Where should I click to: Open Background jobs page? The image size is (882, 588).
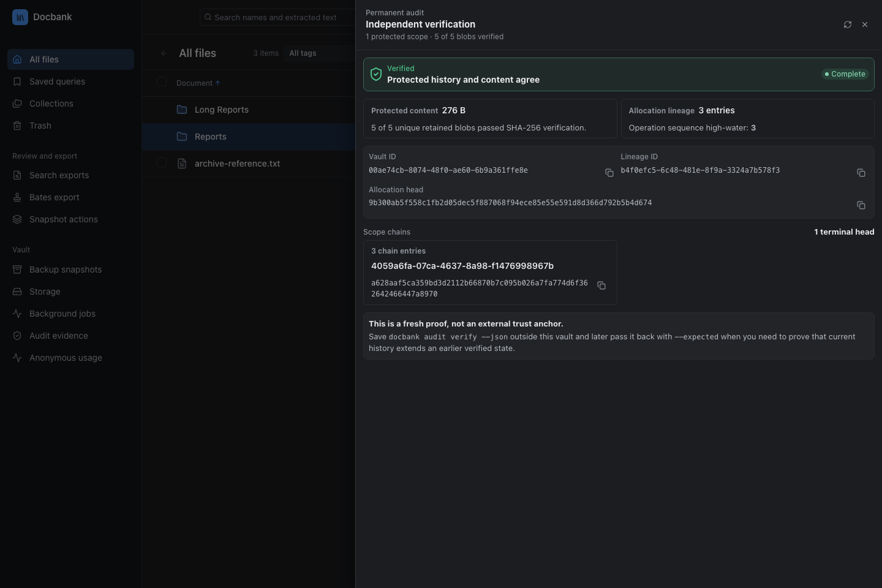70,314
